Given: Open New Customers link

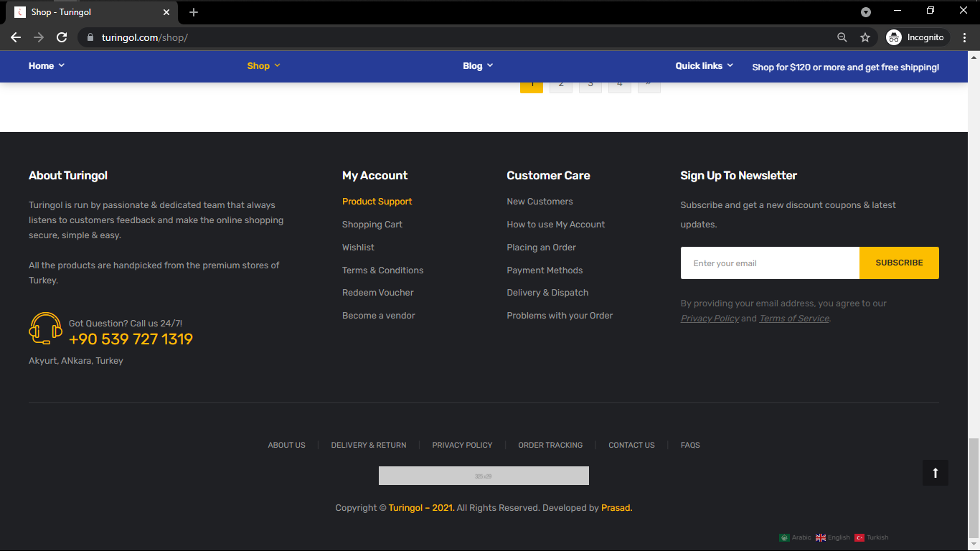Looking at the screenshot, I should coord(540,202).
